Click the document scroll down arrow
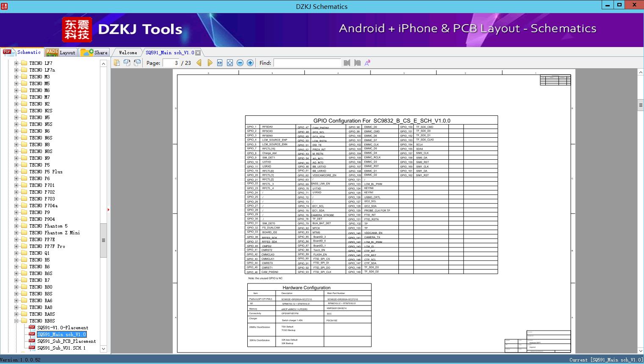The image size is (644, 364). pyautogui.click(x=641, y=351)
